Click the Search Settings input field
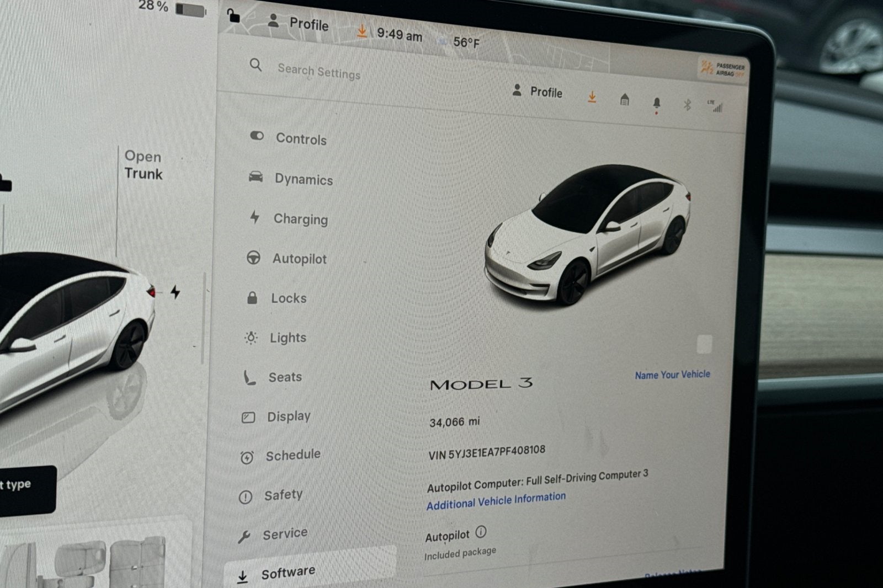The width and height of the screenshot is (883, 588). [319, 71]
